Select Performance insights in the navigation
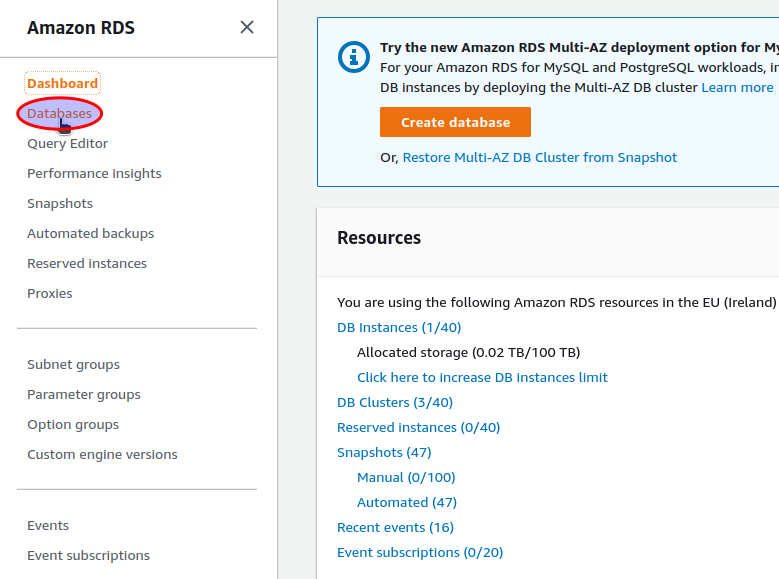 [94, 173]
